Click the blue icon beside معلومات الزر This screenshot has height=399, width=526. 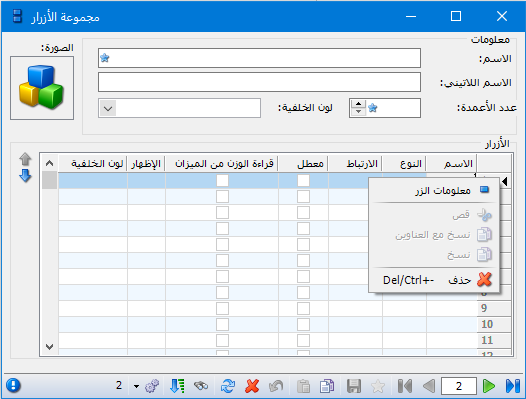484,190
